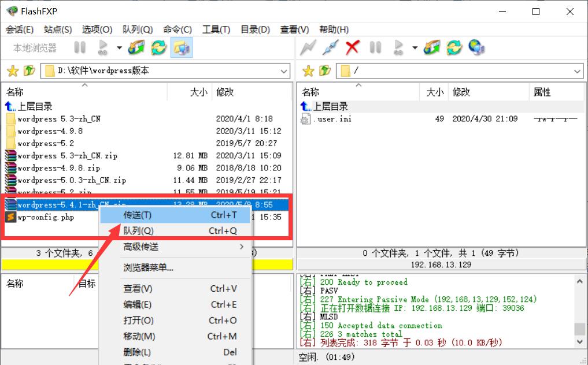
Task: Open the 查看(V) menu in menu bar
Action: (x=294, y=29)
